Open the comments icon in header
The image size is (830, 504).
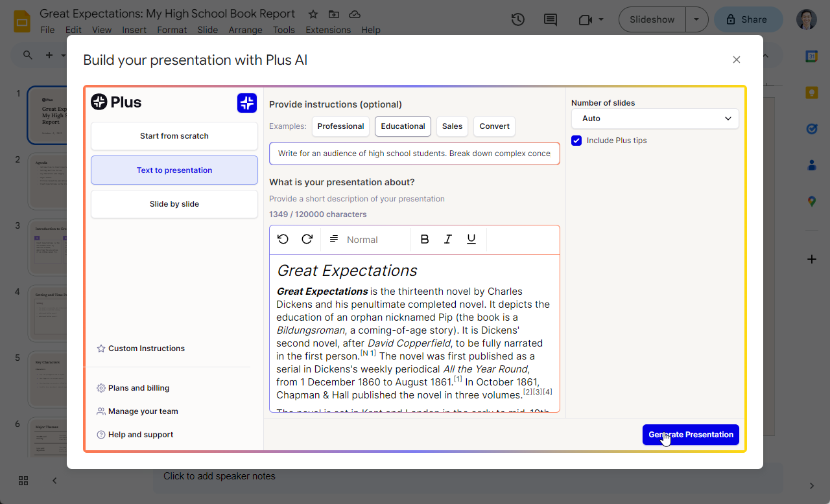[x=551, y=19]
